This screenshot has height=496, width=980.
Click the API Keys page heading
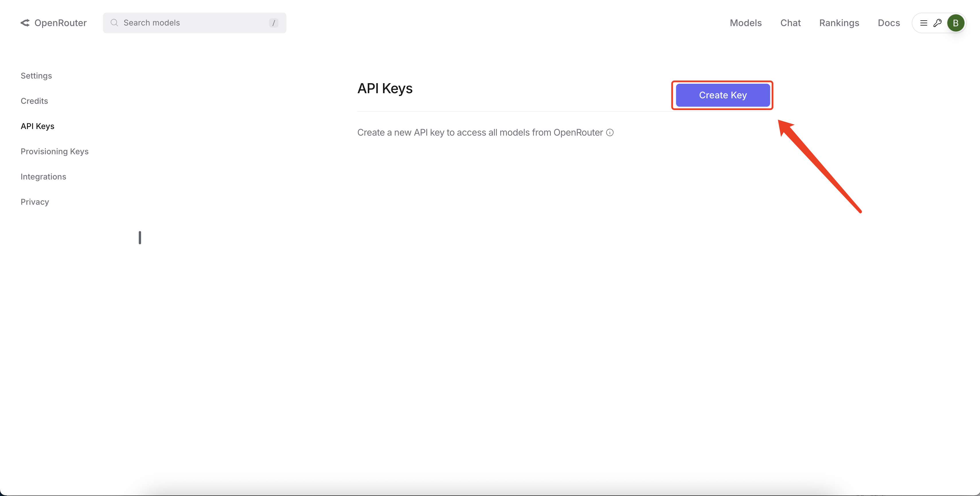tap(384, 89)
